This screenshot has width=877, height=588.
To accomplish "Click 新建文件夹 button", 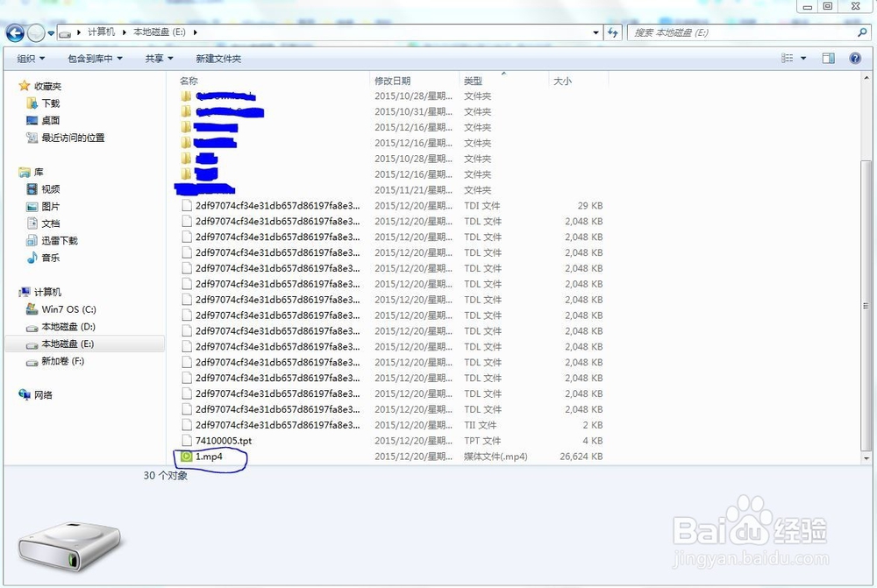I will pos(218,59).
